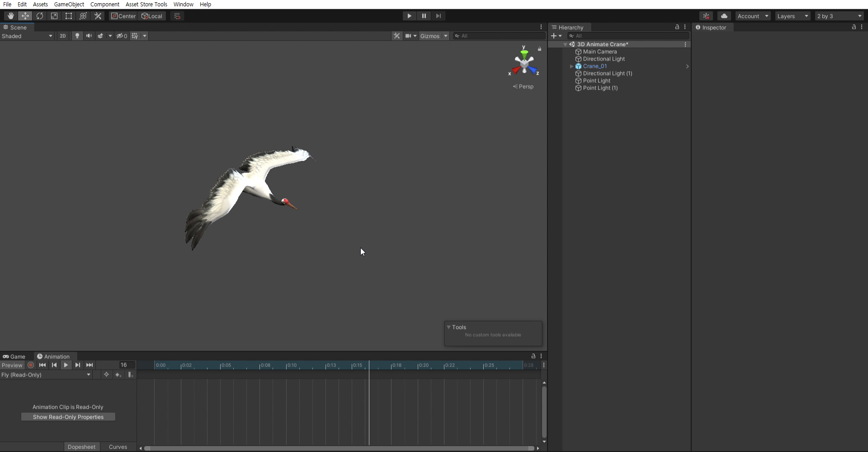Open the Gizmos button
The image size is (868, 452).
click(x=430, y=36)
